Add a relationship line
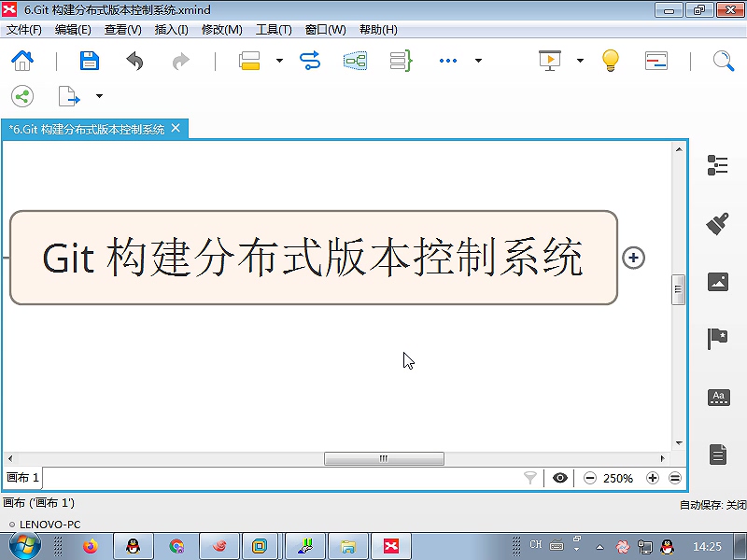 point(310,61)
